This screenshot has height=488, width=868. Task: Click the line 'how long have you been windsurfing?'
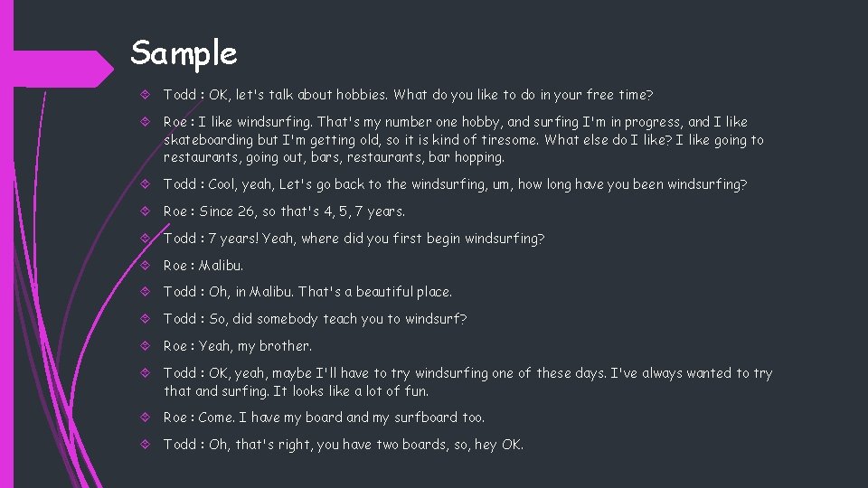(633, 184)
